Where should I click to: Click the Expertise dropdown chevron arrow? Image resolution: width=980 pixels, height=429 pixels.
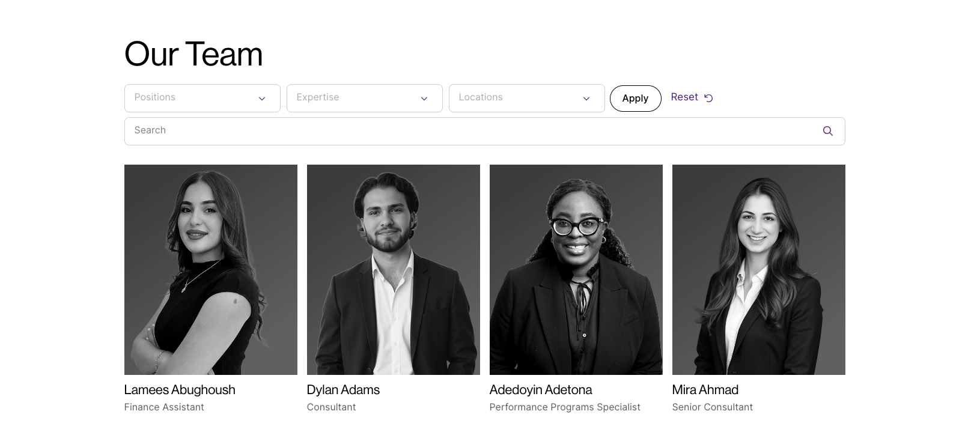pos(424,99)
